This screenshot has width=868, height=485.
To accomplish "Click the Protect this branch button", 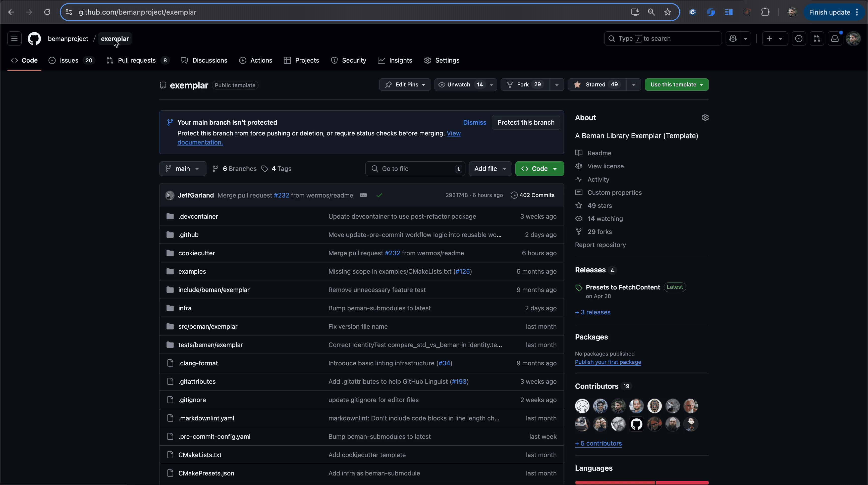I will click(526, 122).
